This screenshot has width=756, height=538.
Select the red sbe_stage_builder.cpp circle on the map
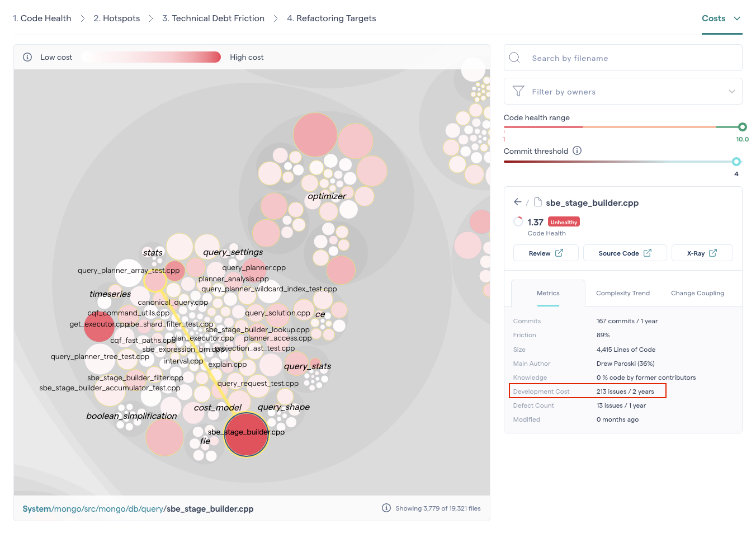coord(246,435)
